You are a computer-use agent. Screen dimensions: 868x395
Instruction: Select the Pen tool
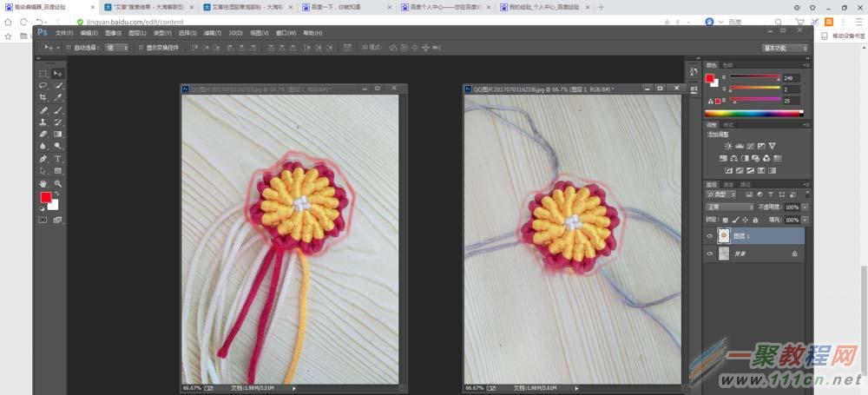point(43,159)
